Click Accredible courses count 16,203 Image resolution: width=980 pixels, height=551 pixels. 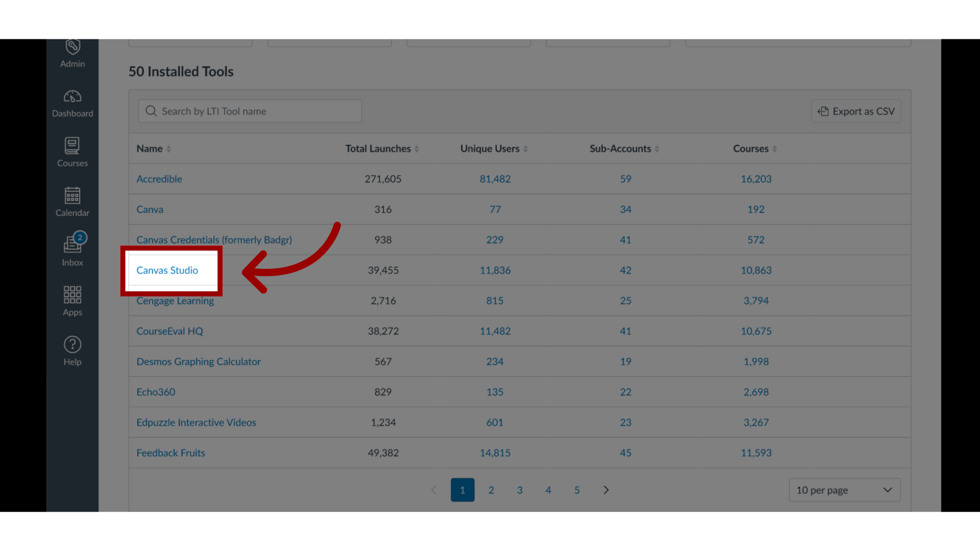click(756, 179)
